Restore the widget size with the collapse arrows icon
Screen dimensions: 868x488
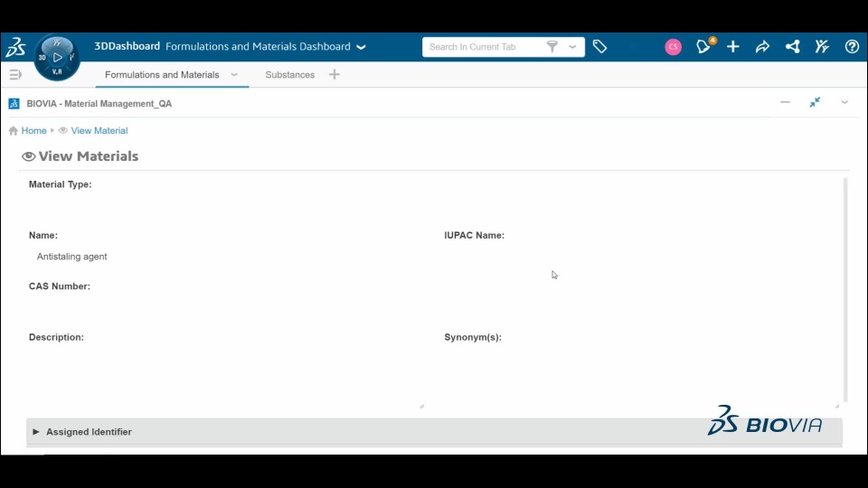coord(815,102)
